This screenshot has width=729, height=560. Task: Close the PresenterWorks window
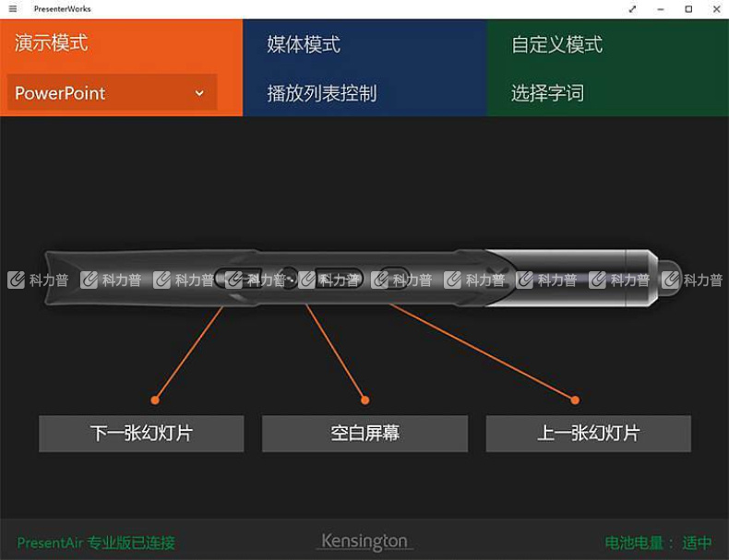(716, 9)
